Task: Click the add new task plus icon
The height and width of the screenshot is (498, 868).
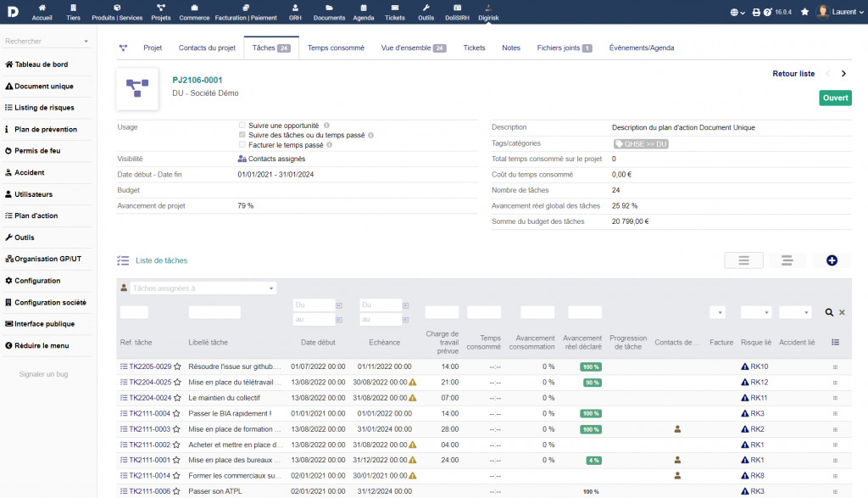Action: click(832, 260)
